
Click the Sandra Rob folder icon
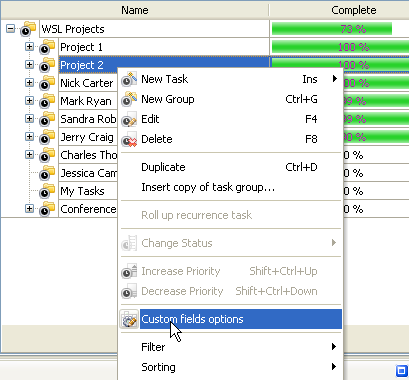[47, 119]
